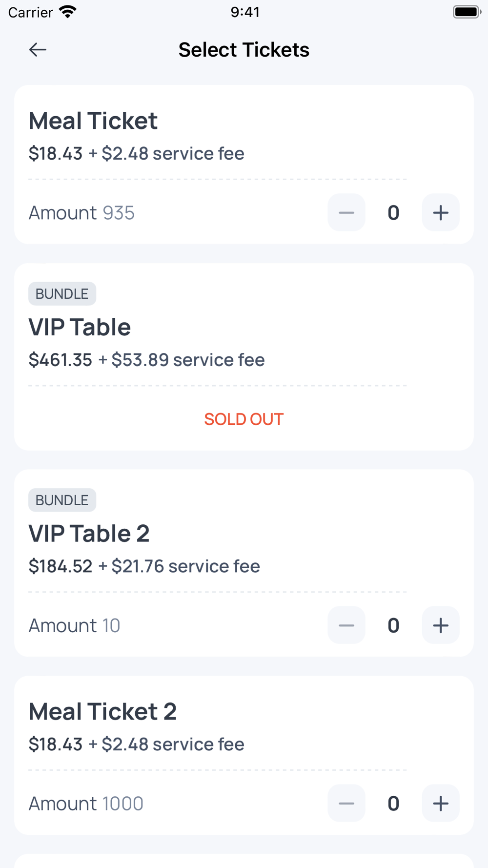
Task: Tap VIP Table 2 quantity value
Action: click(x=393, y=625)
